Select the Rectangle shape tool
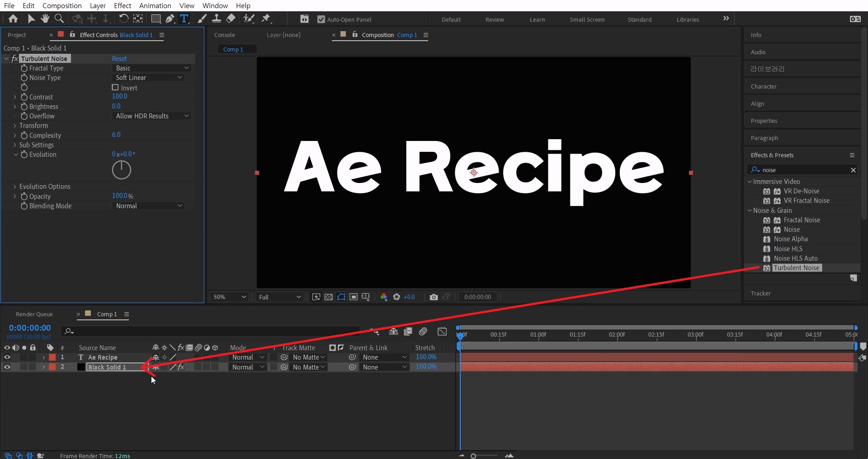The width and height of the screenshot is (868, 459). coord(156,19)
